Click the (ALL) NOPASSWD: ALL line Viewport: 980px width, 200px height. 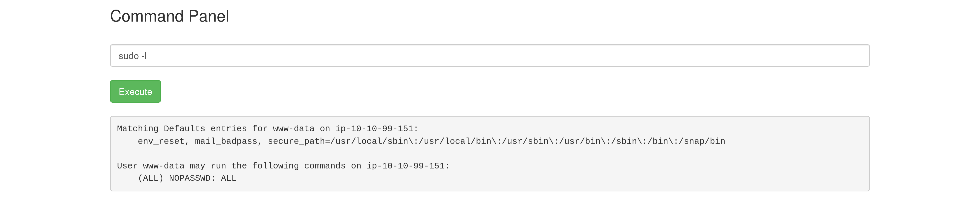(187, 178)
